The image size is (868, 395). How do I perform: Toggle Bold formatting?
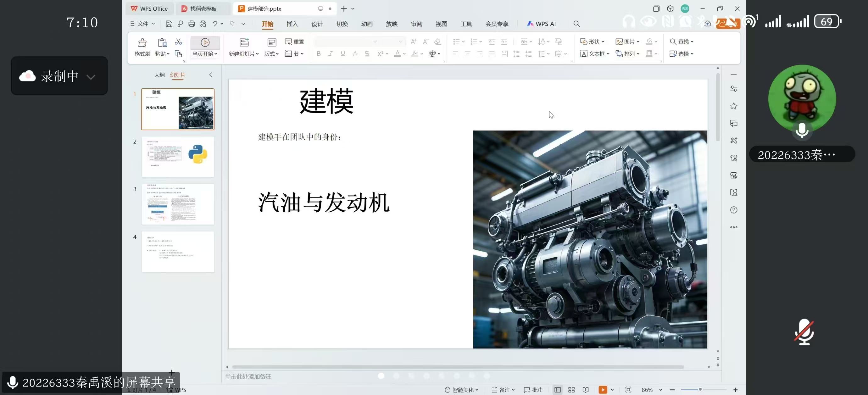(x=318, y=53)
